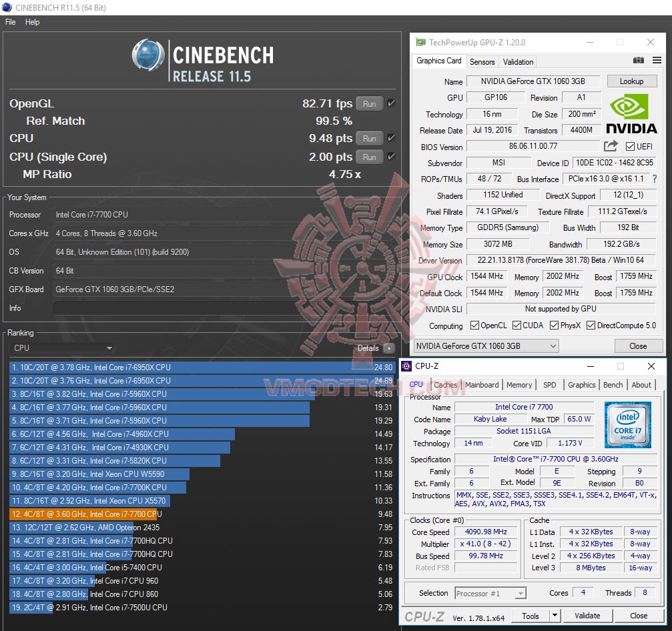This screenshot has width=672, height=631.
Task: Click the Lookup button in GPU-Z
Action: (631, 81)
